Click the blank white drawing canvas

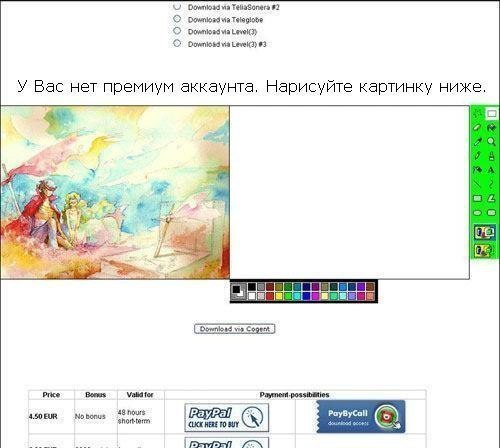point(349,192)
